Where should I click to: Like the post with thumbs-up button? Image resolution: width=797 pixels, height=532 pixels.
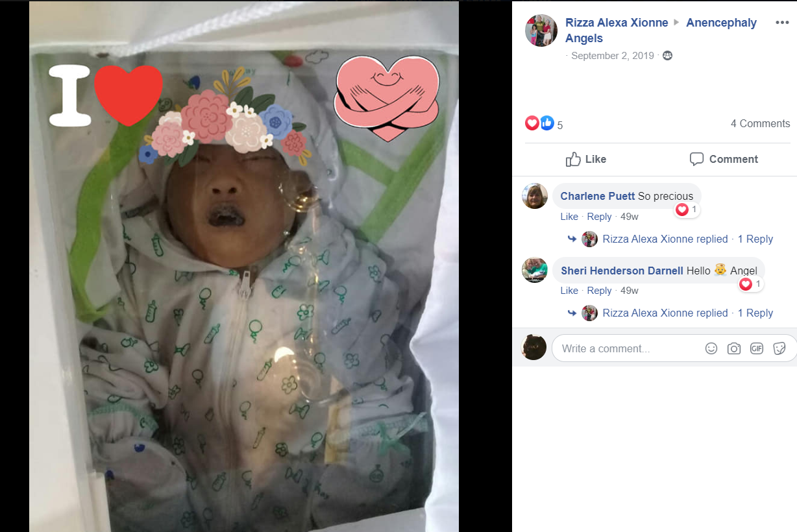tap(586, 159)
